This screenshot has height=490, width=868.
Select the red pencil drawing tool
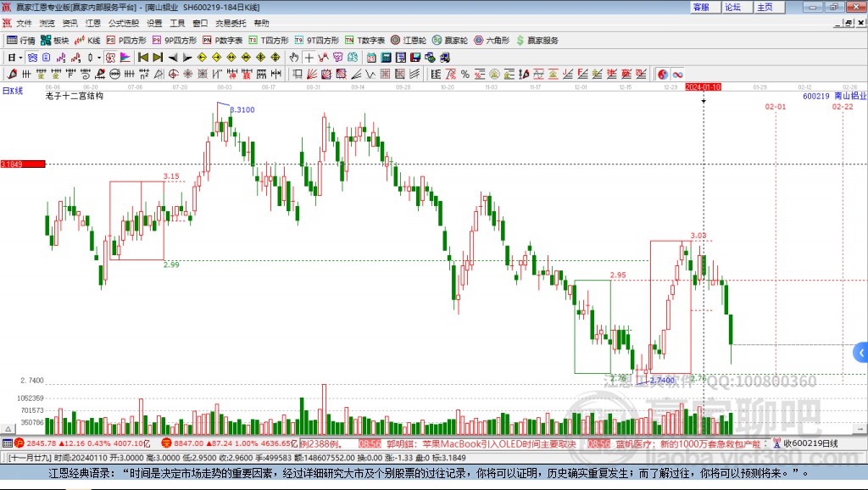(12, 75)
